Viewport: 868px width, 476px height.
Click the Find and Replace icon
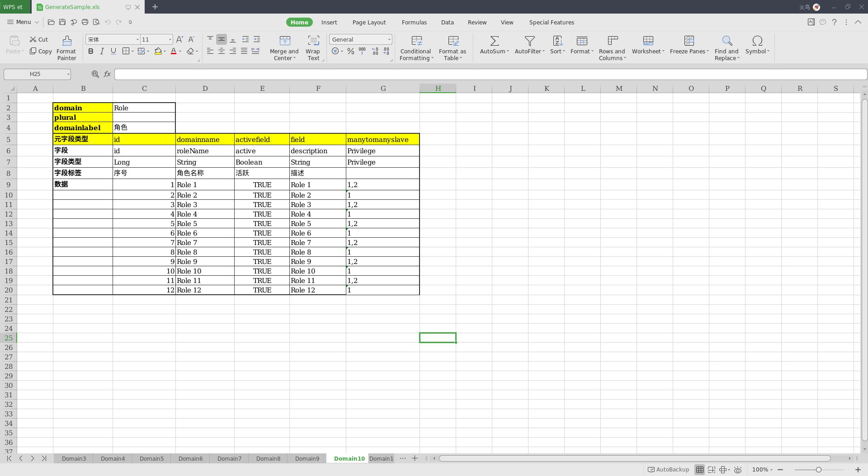pyautogui.click(x=727, y=41)
